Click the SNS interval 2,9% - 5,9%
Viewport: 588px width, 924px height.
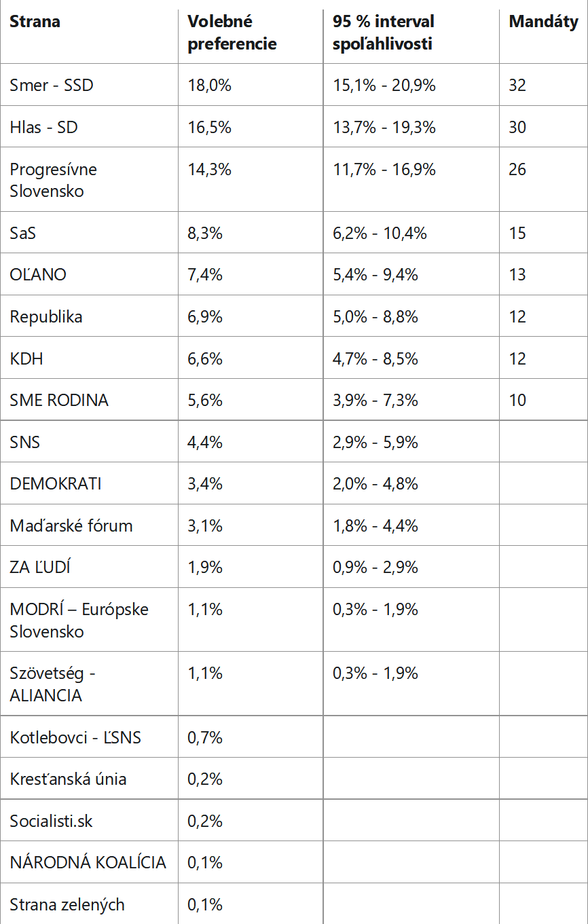click(x=375, y=443)
